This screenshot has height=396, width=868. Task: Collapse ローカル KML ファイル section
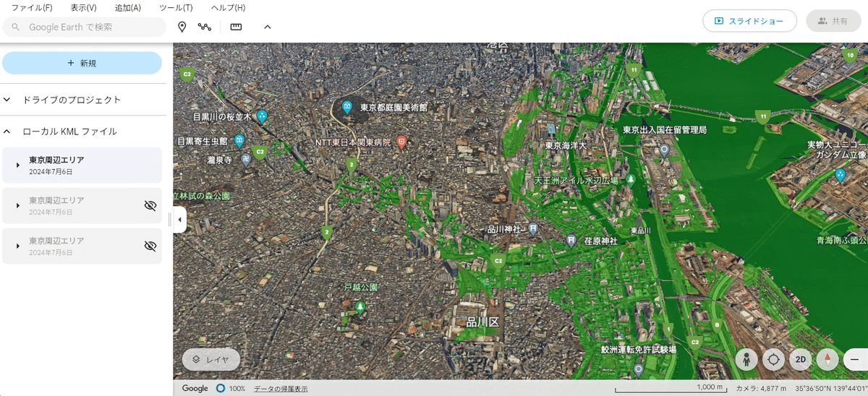[x=7, y=132]
